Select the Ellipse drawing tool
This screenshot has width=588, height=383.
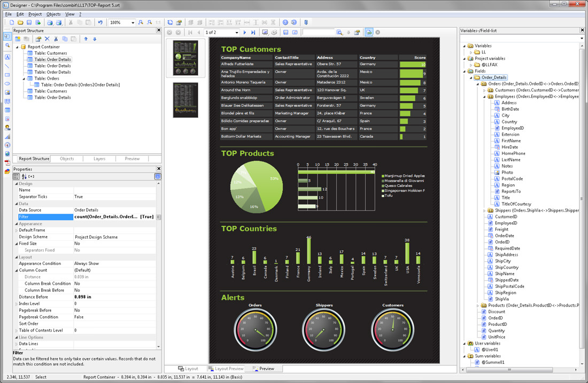(x=7, y=84)
